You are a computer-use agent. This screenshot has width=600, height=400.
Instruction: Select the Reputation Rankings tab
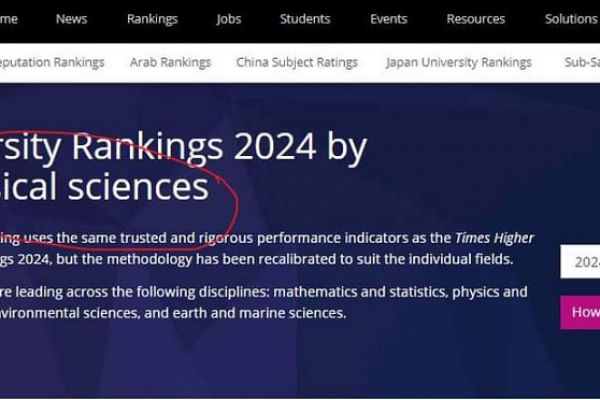tap(52, 62)
